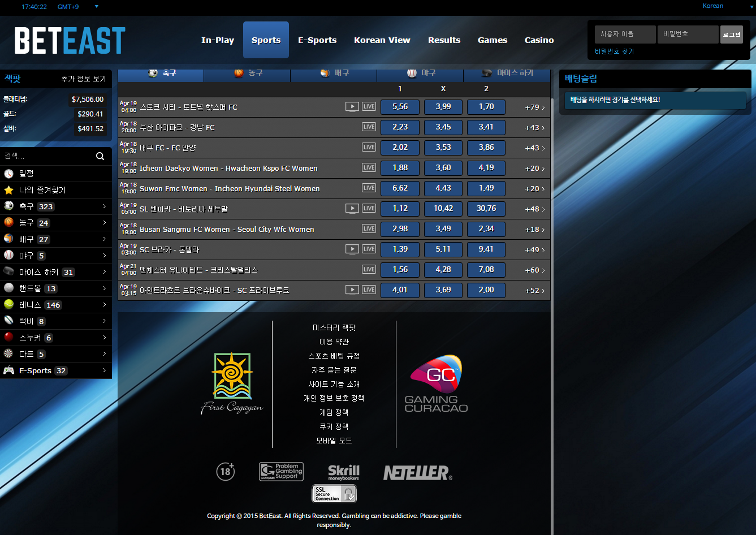Select draw odds 10,42 for SL 벤피카

(x=443, y=209)
